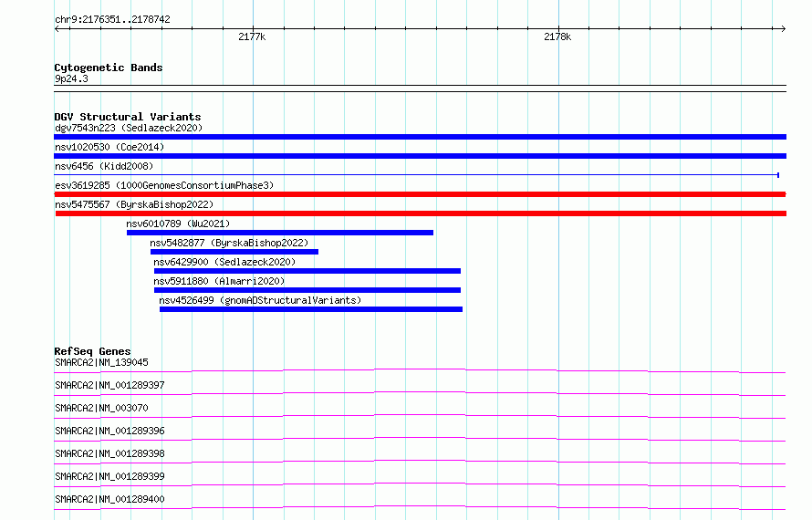Image resolution: width=812 pixels, height=520 pixels.
Task: Click the magenta intron line of NM_003070
Action: 420,415
